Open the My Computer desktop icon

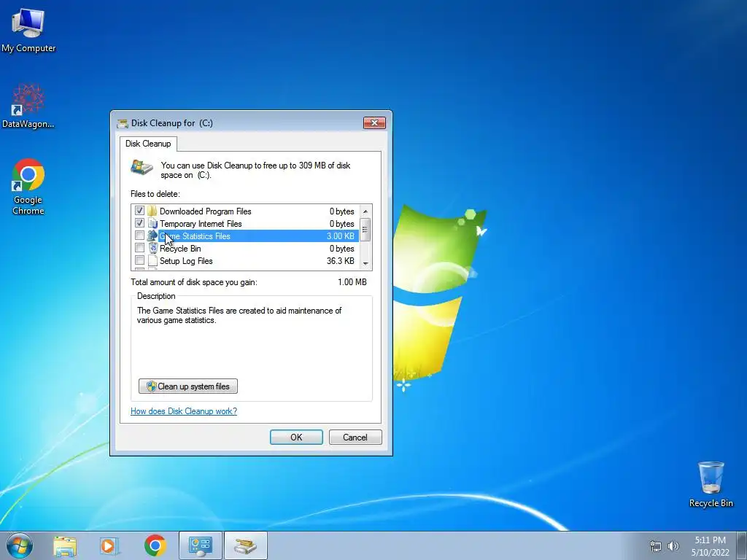[x=28, y=29]
